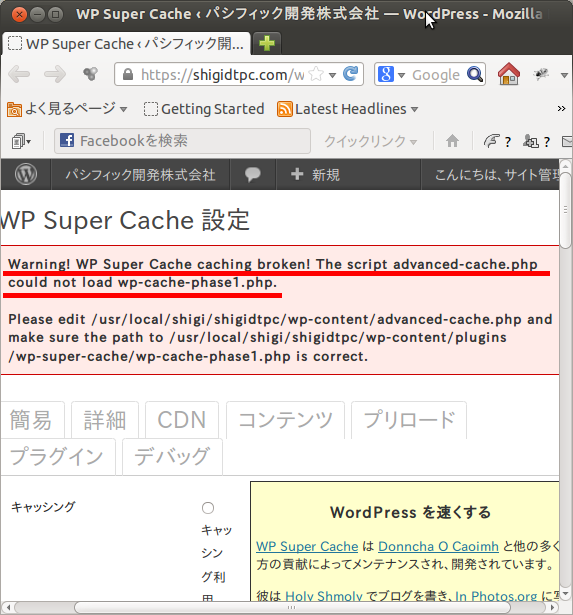Click the vertical scrollbar down arrow
Viewport: 573px width, 615px height.
coord(566,593)
